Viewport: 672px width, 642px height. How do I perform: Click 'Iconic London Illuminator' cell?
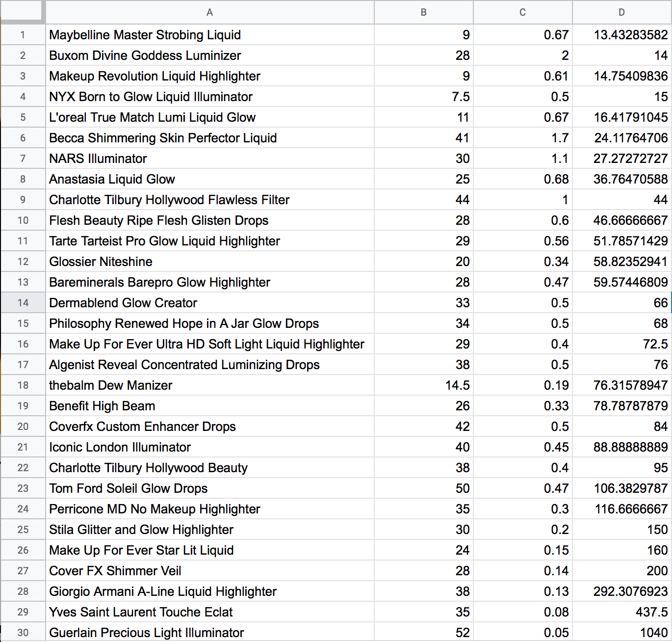pos(210,447)
